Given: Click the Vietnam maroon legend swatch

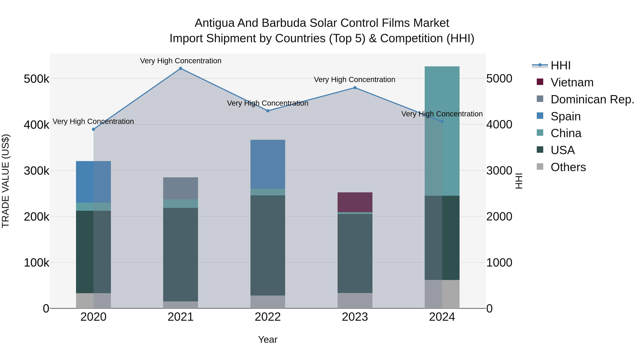Looking at the screenshot, I should (x=540, y=82).
